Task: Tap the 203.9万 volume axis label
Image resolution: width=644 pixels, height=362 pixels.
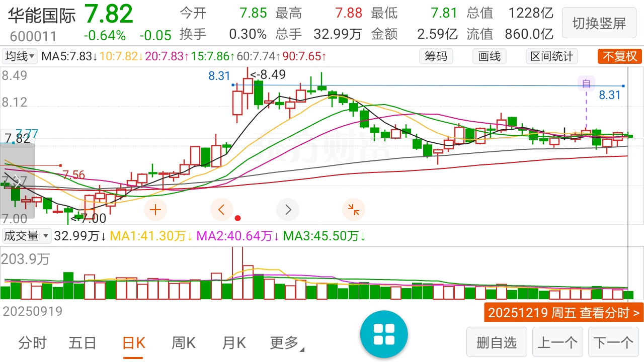Action: [25, 259]
